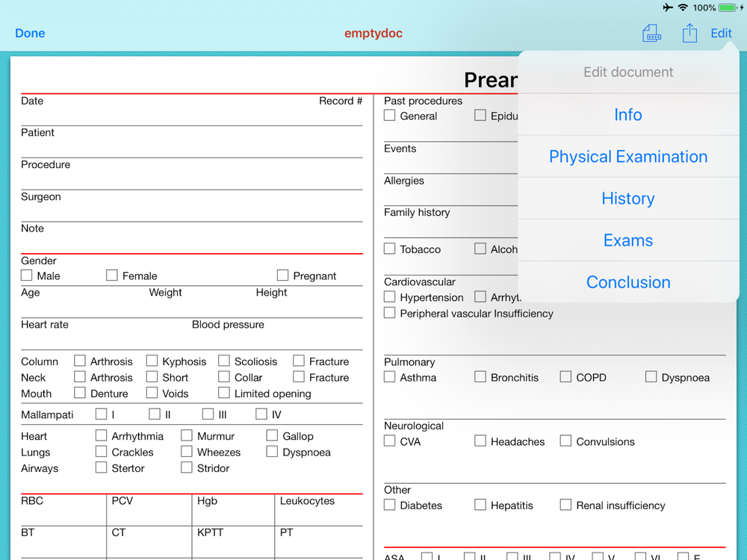Tap Done to close the document
The image size is (747, 560).
click(x=30, y=34)
